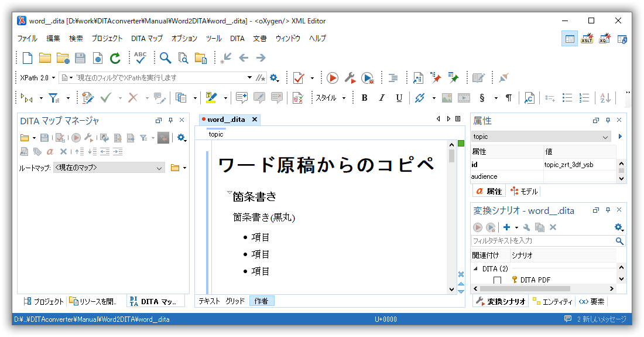Insert section symbol icon
644x337 pixels.
point(482,98)
